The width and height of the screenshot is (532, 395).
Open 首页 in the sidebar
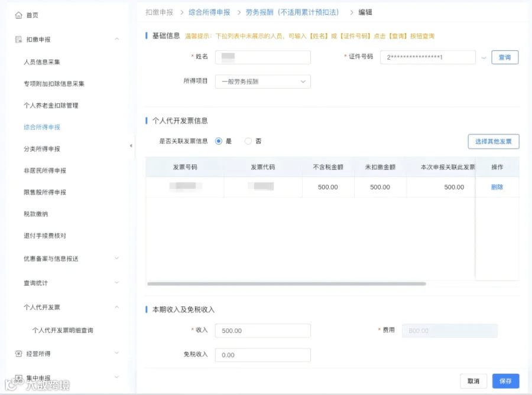point(33,15)
